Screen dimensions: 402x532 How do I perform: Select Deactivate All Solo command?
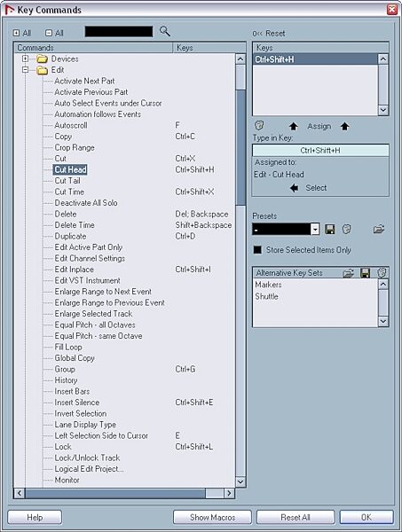[86, 203]
